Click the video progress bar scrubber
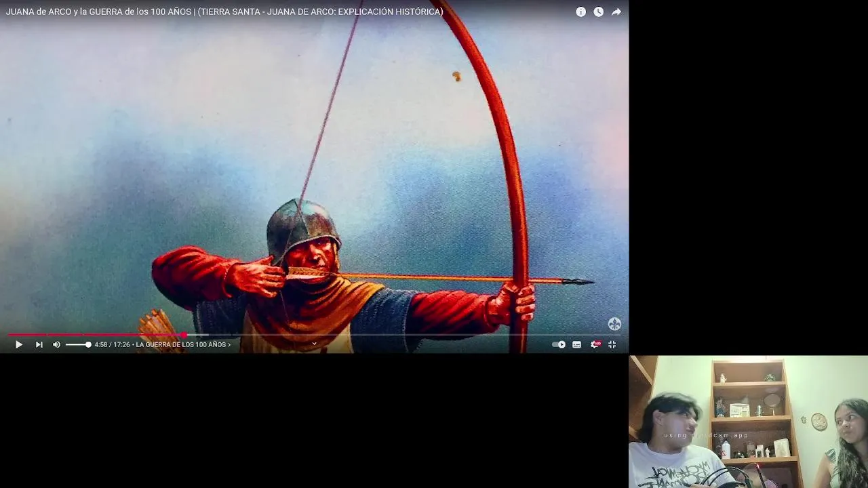Screen dimensions: 868x488 (x=184, y=335)
